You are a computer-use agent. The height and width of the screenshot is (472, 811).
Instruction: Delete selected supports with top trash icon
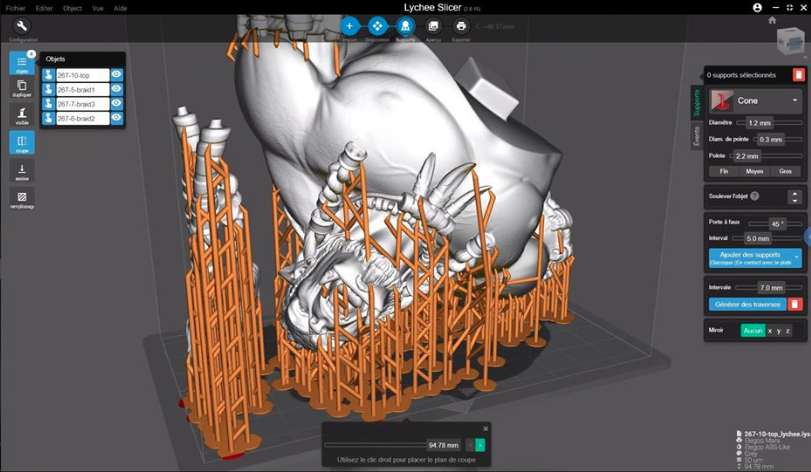[799, 75]
